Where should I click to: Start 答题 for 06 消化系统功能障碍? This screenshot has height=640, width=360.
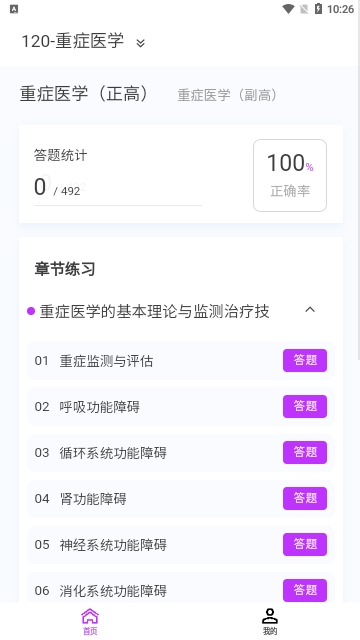(305, 590)
